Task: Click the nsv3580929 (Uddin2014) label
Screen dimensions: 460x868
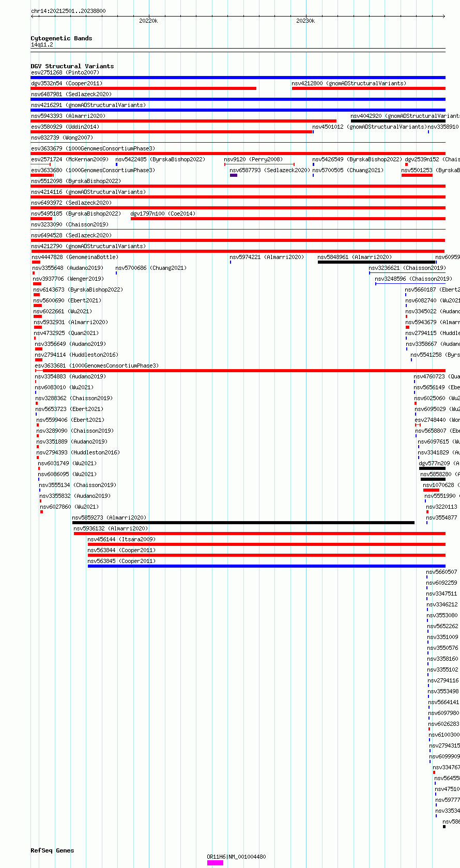Action: [x=65, y=127]
